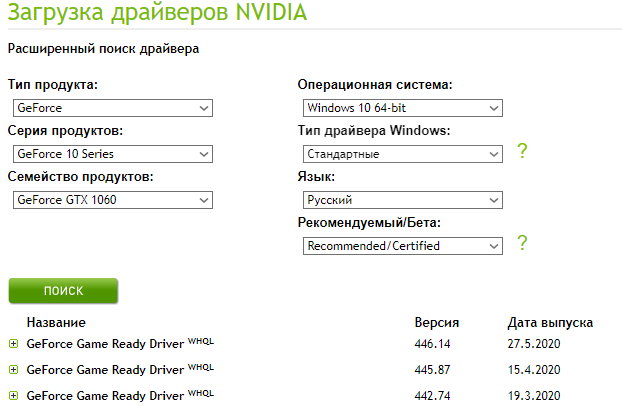
Task: Click release date 27.5.2020
Action: 534,344
